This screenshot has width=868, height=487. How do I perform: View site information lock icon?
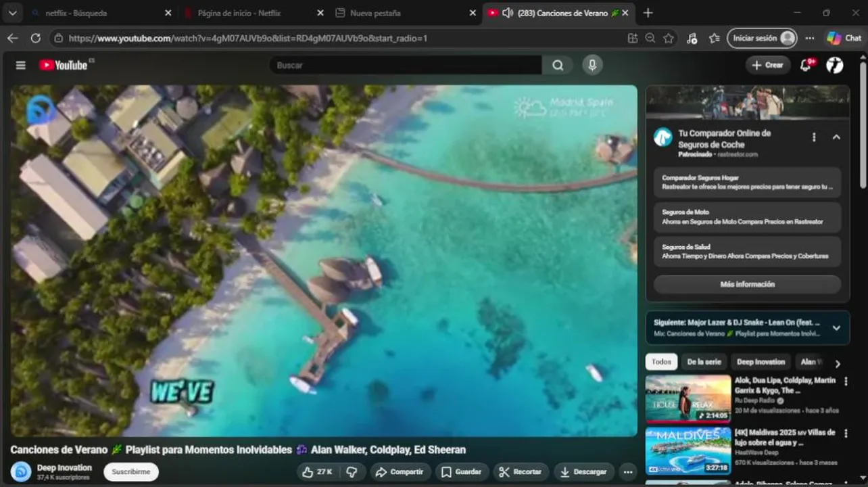click(59, 39)
